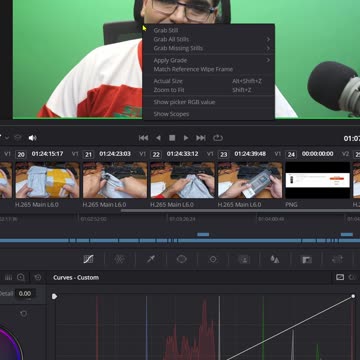Viewport: 360px width, 360px height.
Task: Click timecode 00:00:00:00 above clip 24
Action: pyautogui.click(x=318, y=154)
